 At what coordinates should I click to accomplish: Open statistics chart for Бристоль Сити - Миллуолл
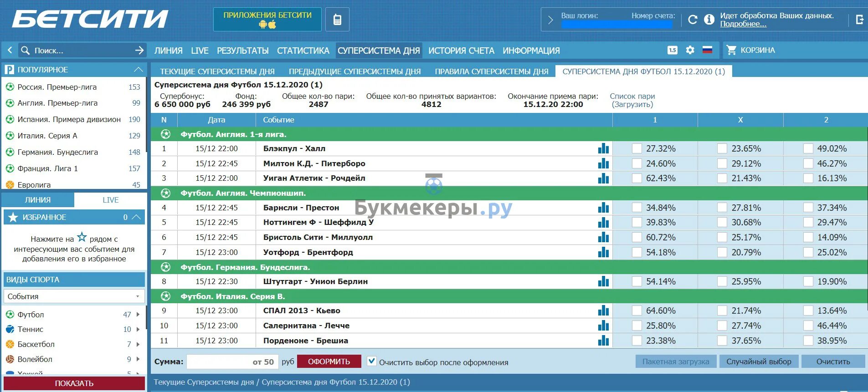[x=603, y=237]
